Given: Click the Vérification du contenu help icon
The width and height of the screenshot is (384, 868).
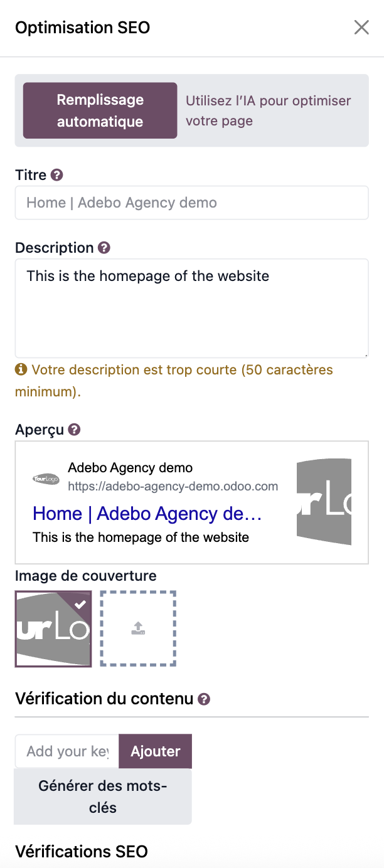Looking at the screenshot, I should click(204, 699).
